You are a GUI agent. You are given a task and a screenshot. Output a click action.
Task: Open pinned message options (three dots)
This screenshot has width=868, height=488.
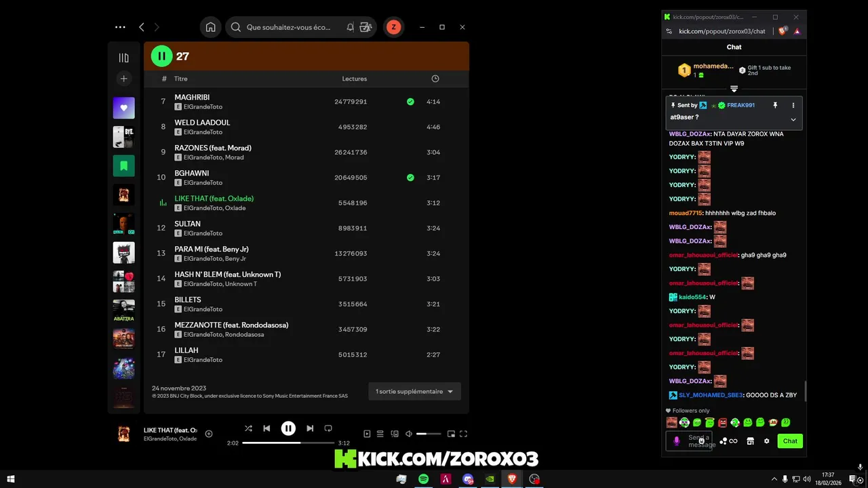pyautogui.click(x=793, y=105)
